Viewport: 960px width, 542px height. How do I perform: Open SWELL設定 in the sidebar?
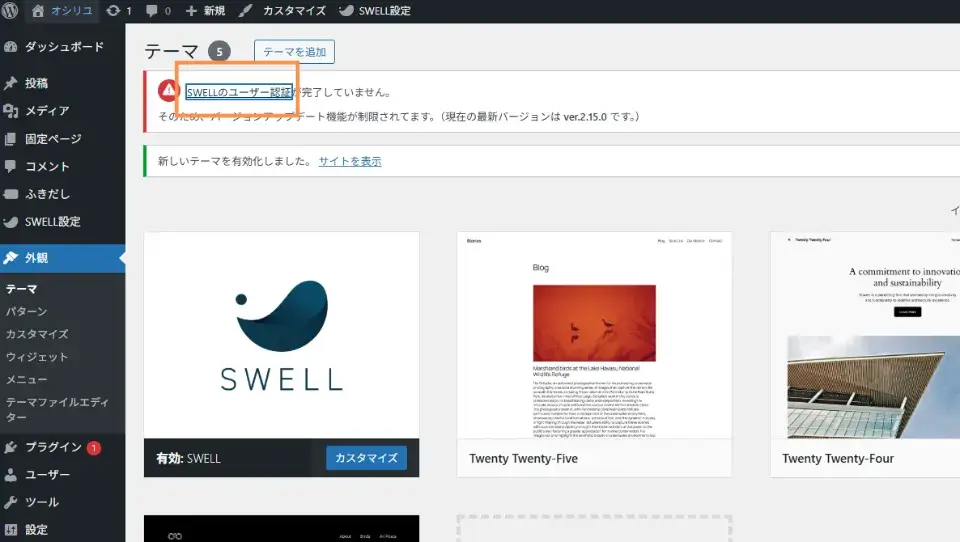coord(62,222)
